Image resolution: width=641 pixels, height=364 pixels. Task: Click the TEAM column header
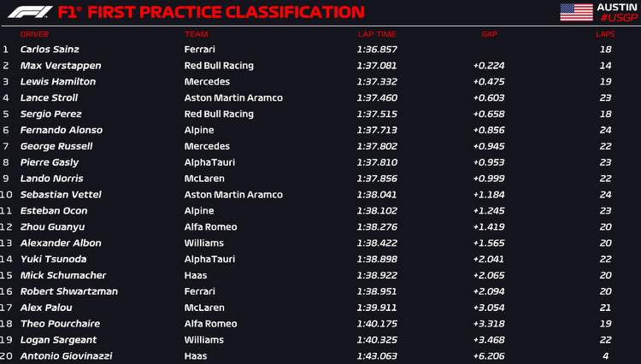point(196,34)
